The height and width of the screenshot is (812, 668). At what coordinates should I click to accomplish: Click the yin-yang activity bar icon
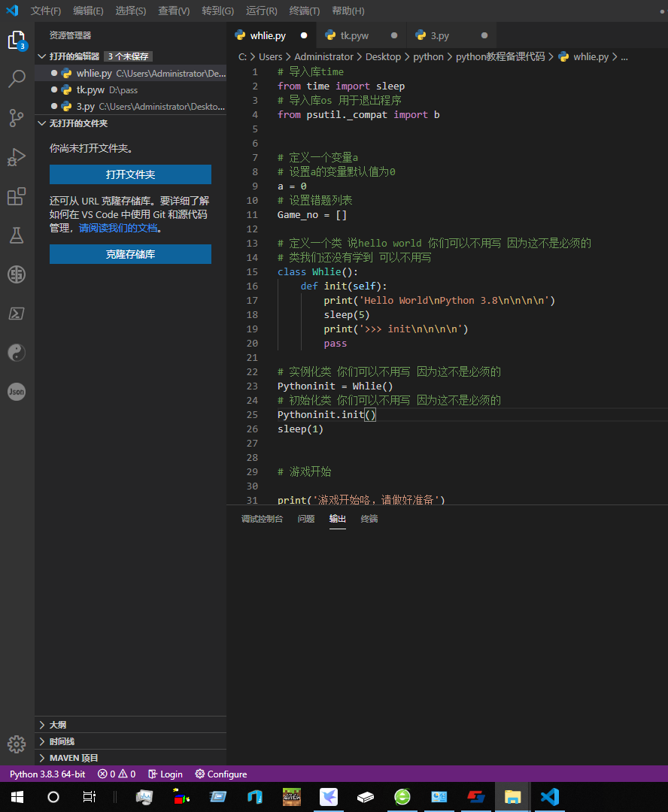pos(17,353)
